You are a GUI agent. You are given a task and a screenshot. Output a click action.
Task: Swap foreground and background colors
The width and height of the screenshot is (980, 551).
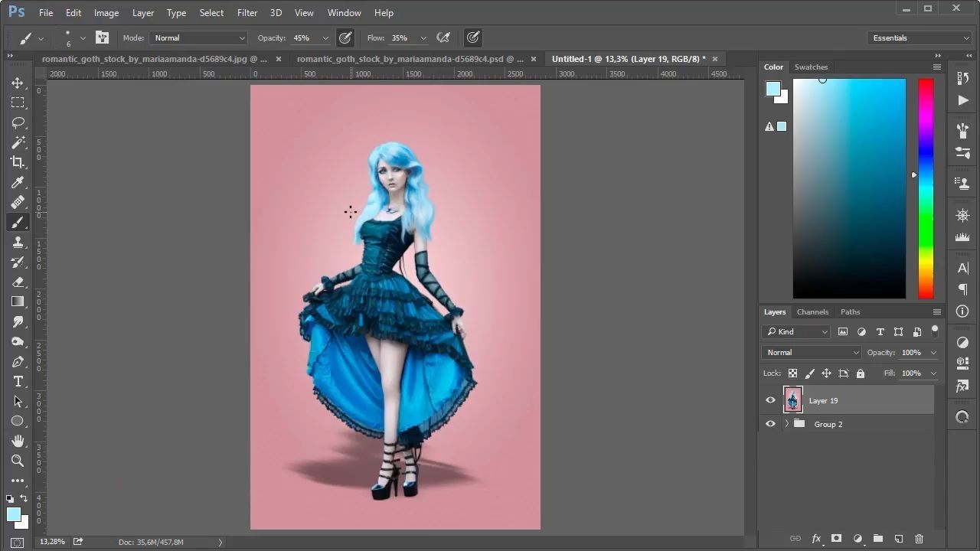pyautogui.click(x=24, y=499)
